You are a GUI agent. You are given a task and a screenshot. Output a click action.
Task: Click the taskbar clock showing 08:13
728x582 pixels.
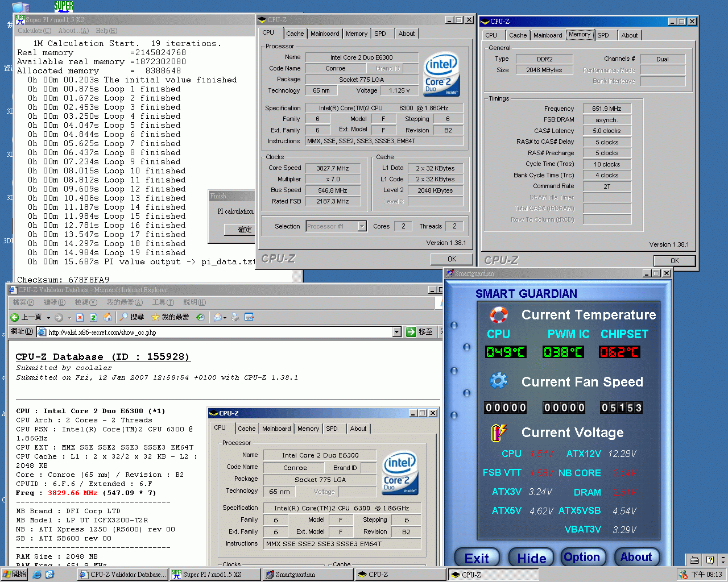pyautogui.click(x=707, y=575)
